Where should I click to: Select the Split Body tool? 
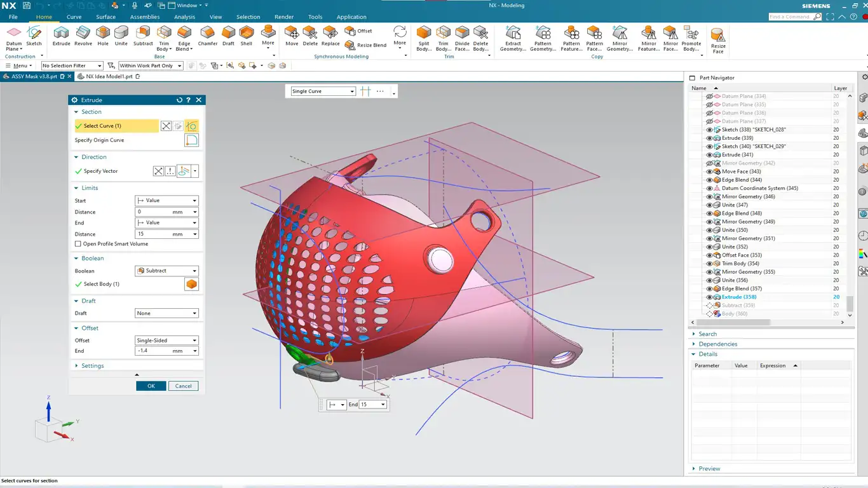click(424, 38)
